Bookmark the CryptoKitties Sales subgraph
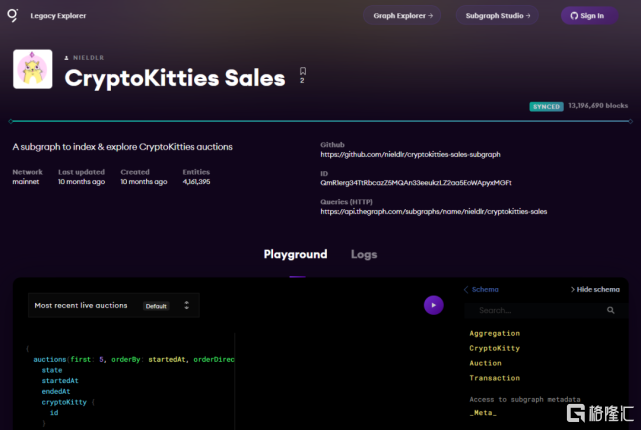This screenshot has width=641, height=430. tap(302, 72)
